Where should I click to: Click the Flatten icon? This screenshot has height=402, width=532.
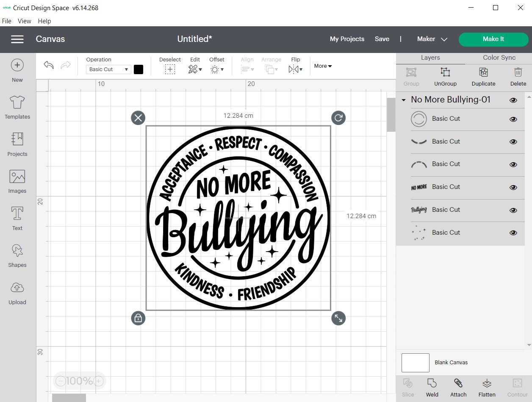[487, 387]
